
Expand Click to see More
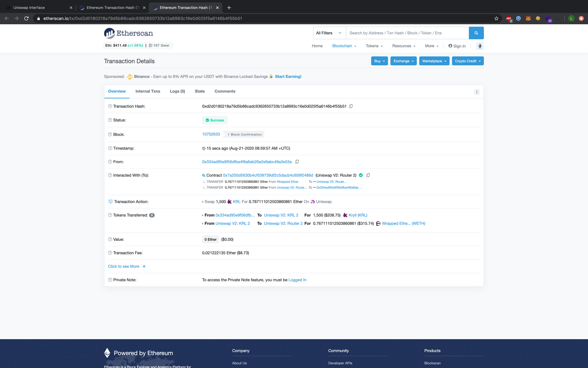pyautogui.click(x=127, y=266)
